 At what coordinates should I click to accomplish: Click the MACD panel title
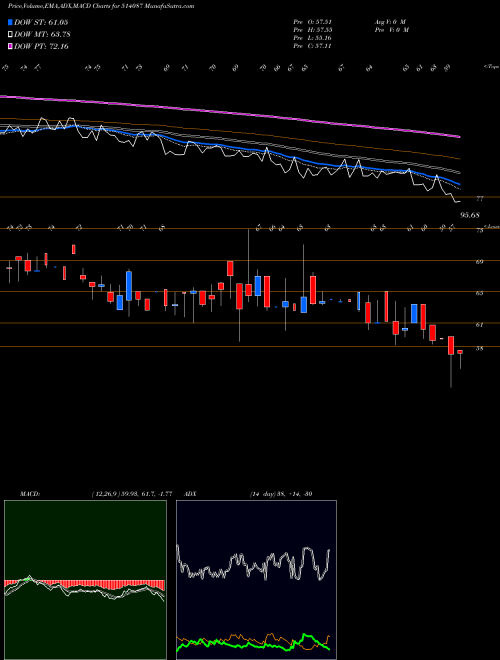[x=30, y=494]
